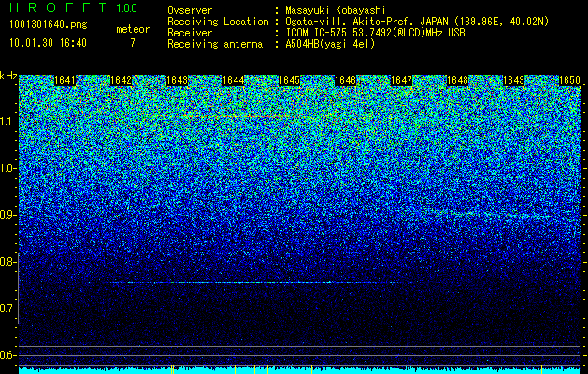Screen dimensions: 588x374
Task: Click the yellow meteor marker between 1649 and 1650
Action: click(x=541, y=368)
